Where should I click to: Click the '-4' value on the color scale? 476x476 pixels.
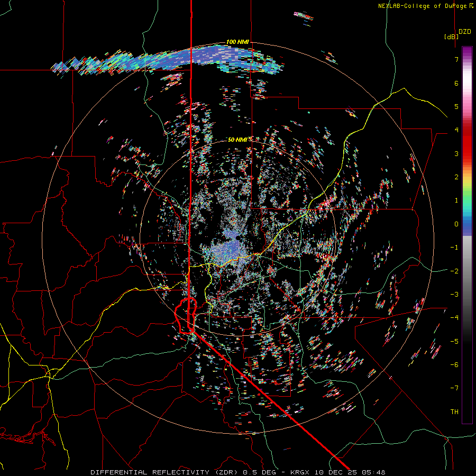pos(454,318)
